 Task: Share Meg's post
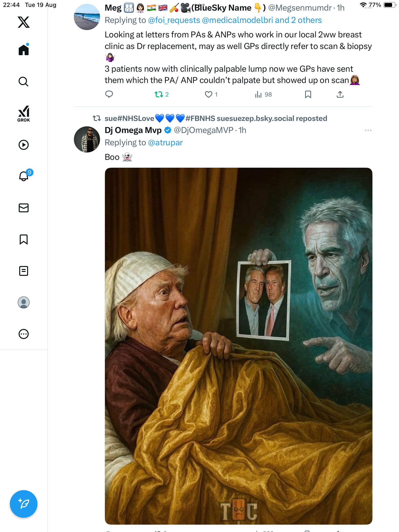340,94
